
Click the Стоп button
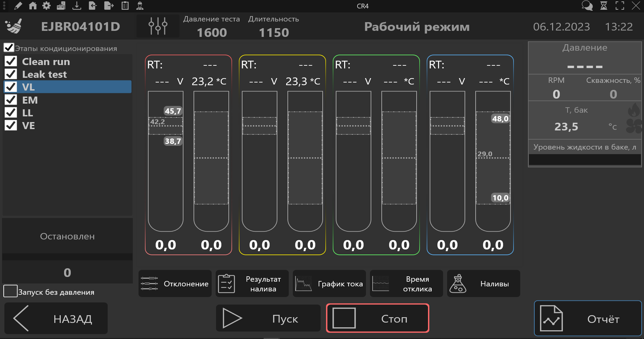[378, 318]
